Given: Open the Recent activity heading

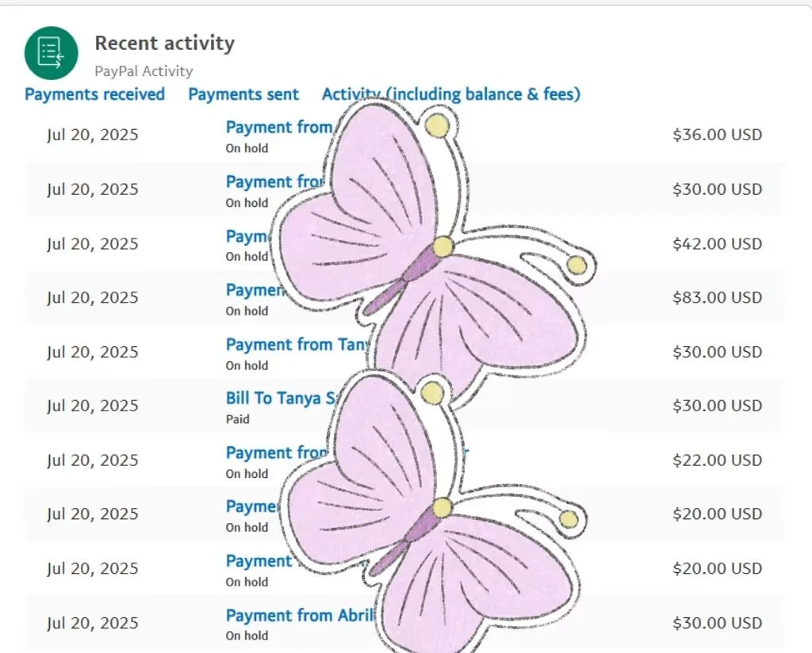Looking at the screenshot, I should click(x=165, y=43).
